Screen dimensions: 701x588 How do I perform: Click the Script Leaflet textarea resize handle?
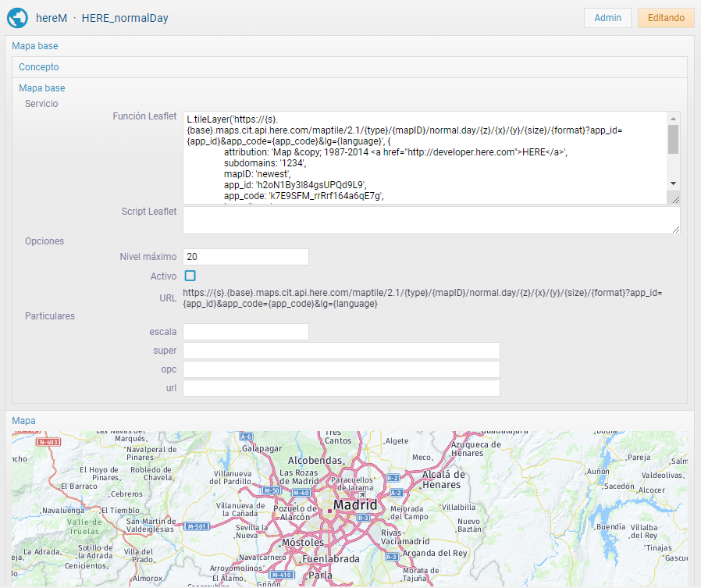click(674, 228)
